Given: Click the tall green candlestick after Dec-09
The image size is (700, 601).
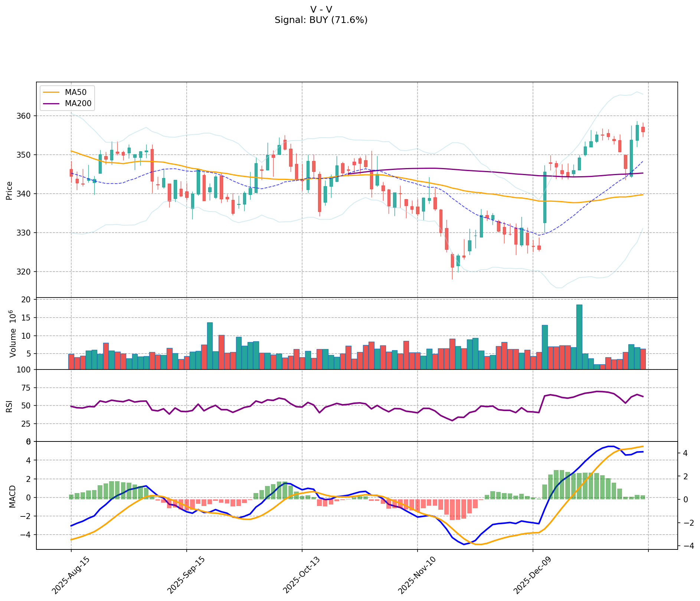Looking at the screenshot, I should [545, 197].
